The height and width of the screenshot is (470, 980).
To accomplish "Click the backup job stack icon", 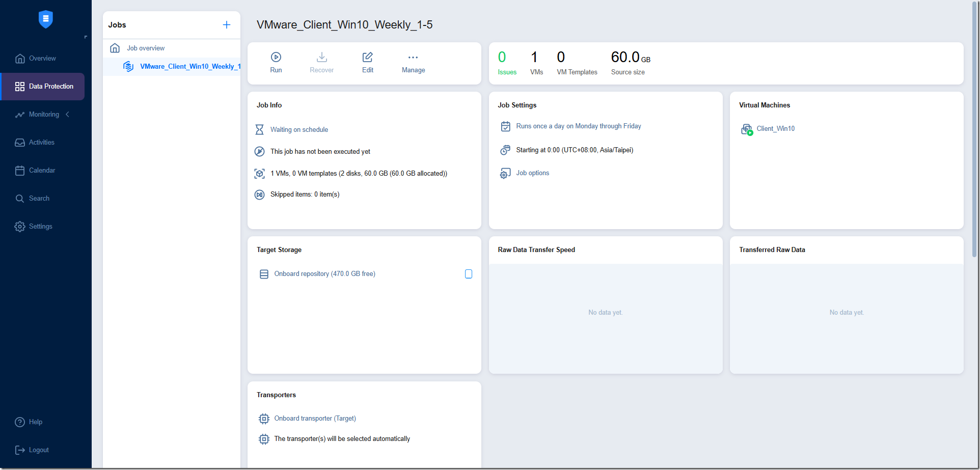I will [128, 67].
